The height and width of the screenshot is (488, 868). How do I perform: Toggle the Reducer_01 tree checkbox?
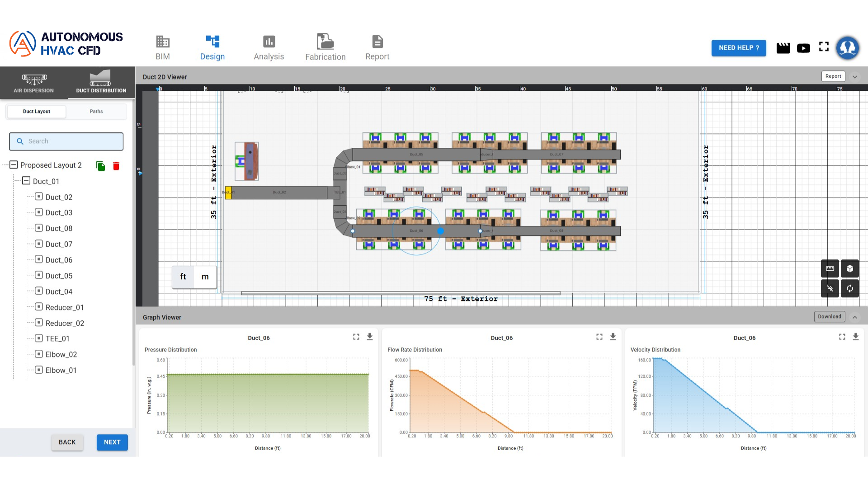[x=39, y=307]
